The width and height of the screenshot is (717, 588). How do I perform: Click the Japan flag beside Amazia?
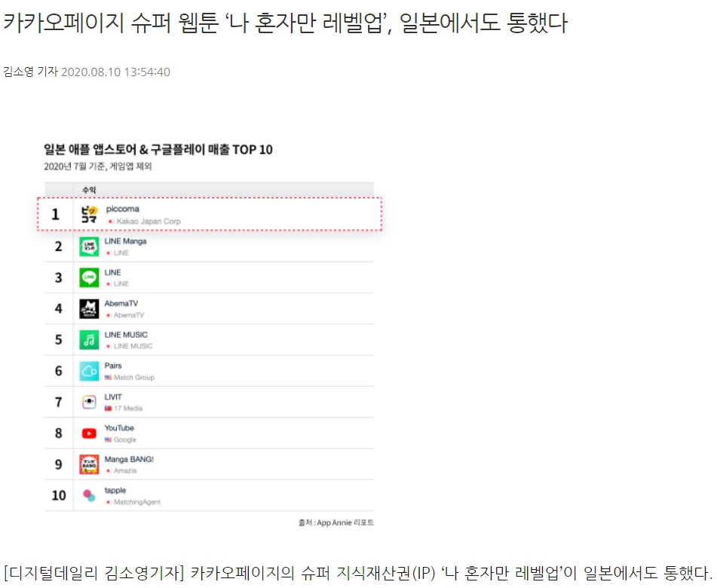(x=109, y=470)
